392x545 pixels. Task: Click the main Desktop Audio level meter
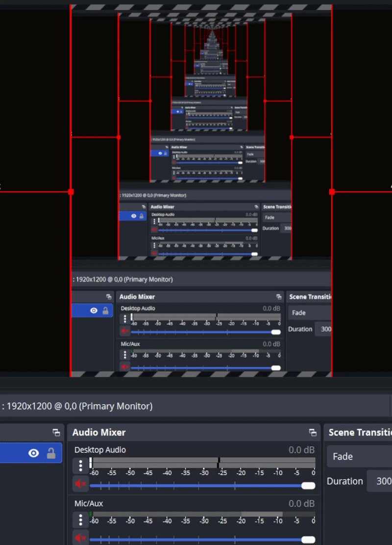(x=202, y=463)
